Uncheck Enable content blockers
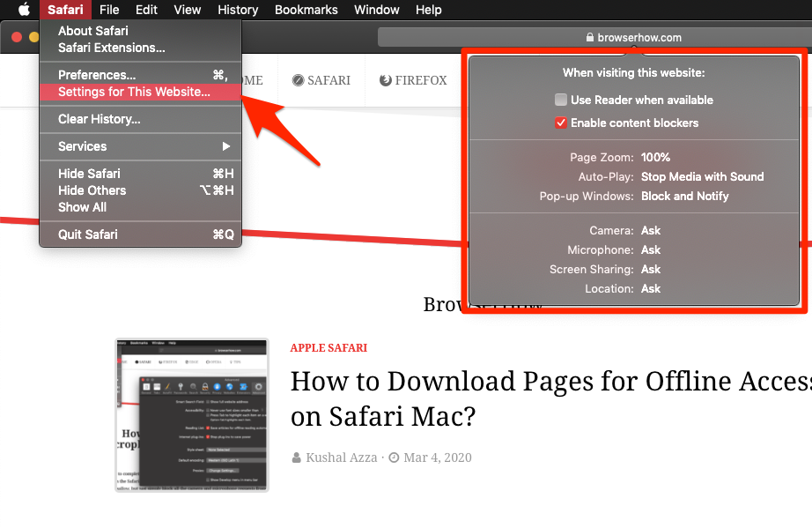This screenshot has width=812, height=528. pyautogui.click(x=561, y=123)
